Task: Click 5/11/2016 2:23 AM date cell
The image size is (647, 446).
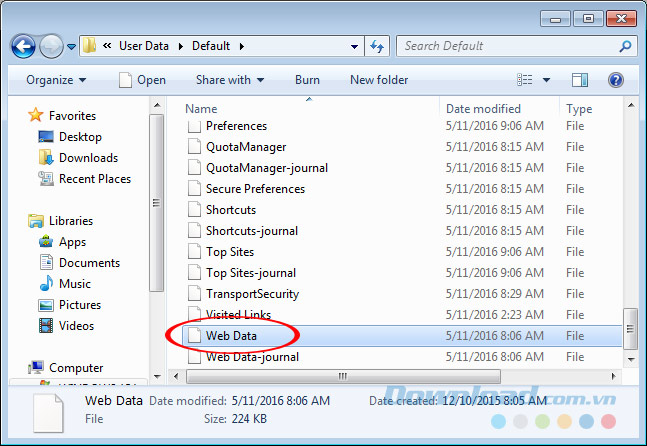Action: pos(494,315)
